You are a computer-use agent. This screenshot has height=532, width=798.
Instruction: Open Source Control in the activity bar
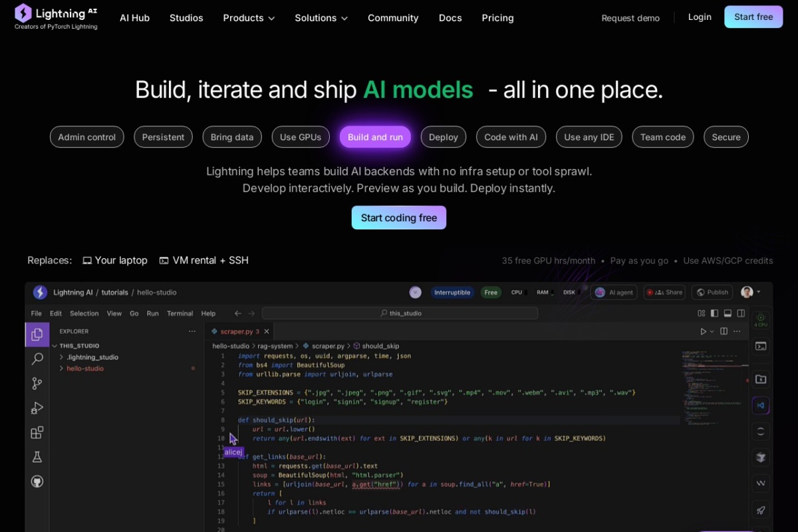[x=37, y=384]
